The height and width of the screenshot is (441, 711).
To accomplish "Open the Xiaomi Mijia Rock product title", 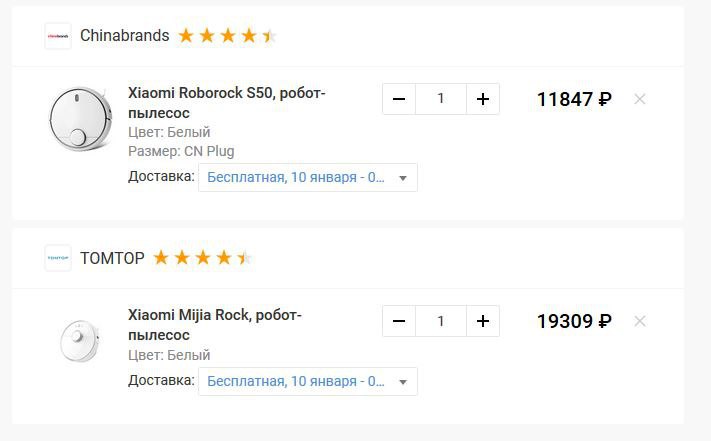I will tap(215, 325).
